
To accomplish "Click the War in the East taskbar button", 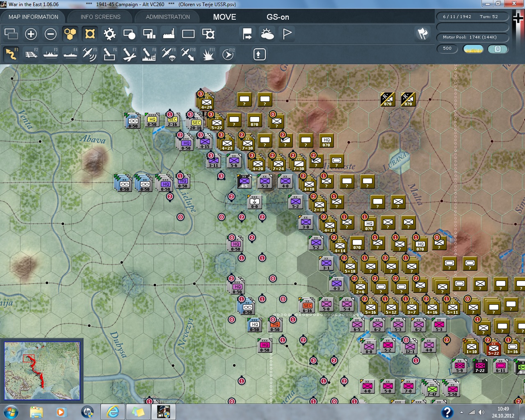I will pyautogui.click(x=163, y=412).
